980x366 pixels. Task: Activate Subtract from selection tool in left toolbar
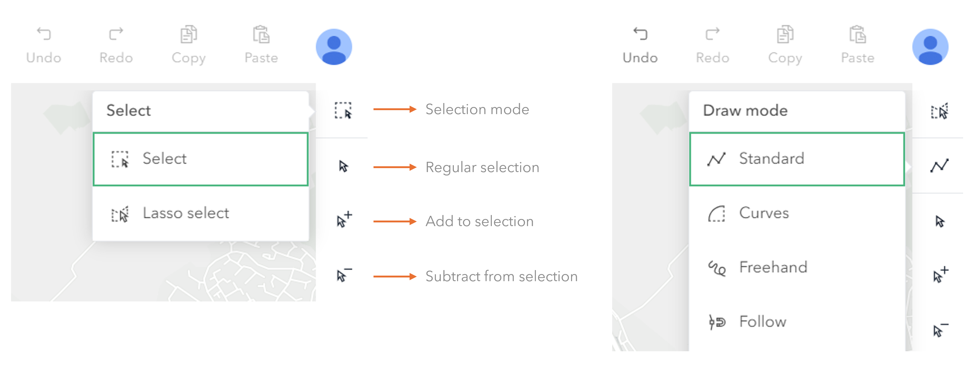tap(344, 275)
